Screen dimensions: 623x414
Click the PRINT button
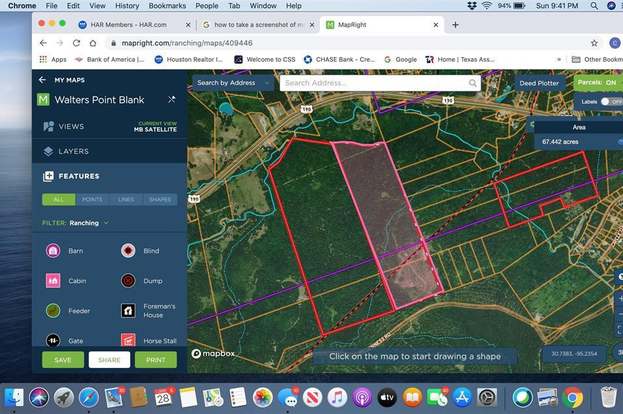tap(156, 360)
